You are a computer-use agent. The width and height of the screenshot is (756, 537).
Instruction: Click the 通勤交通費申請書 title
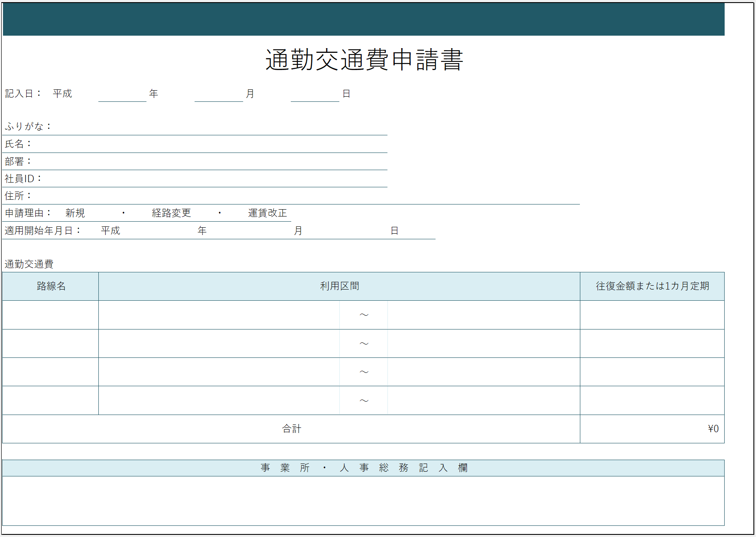(x=364, y=60)
